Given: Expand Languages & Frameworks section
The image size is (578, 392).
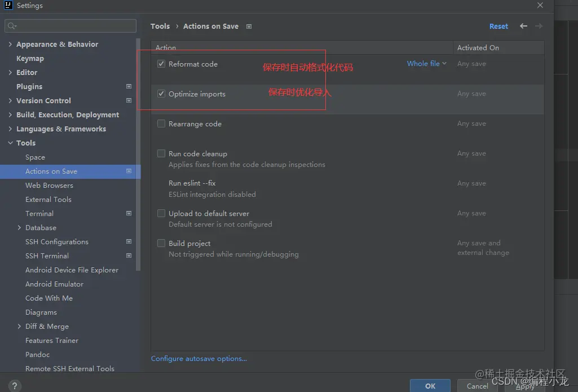Looking at the screenshot, I should pyautogui.click(x=10, y=129).
